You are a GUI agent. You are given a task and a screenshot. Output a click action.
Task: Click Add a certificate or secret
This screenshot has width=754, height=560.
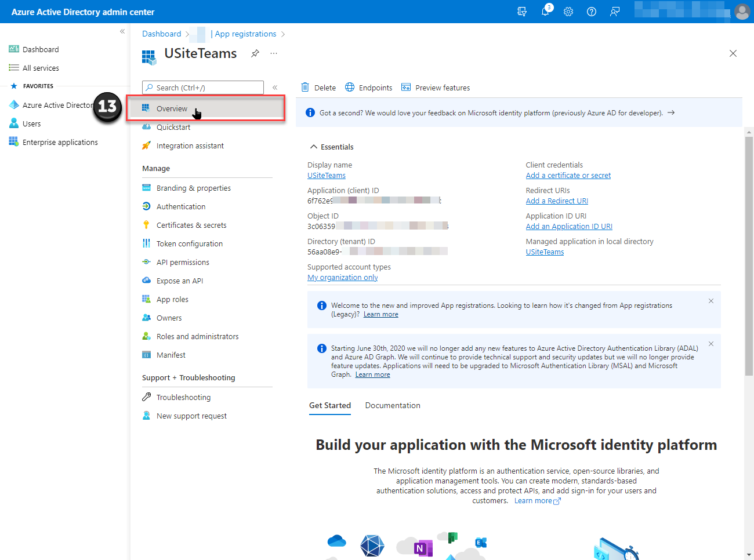click(x=568, y=175)
